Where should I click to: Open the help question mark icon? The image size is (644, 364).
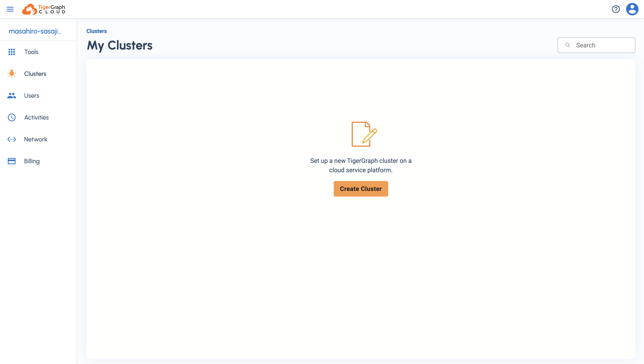coord(616,9)
